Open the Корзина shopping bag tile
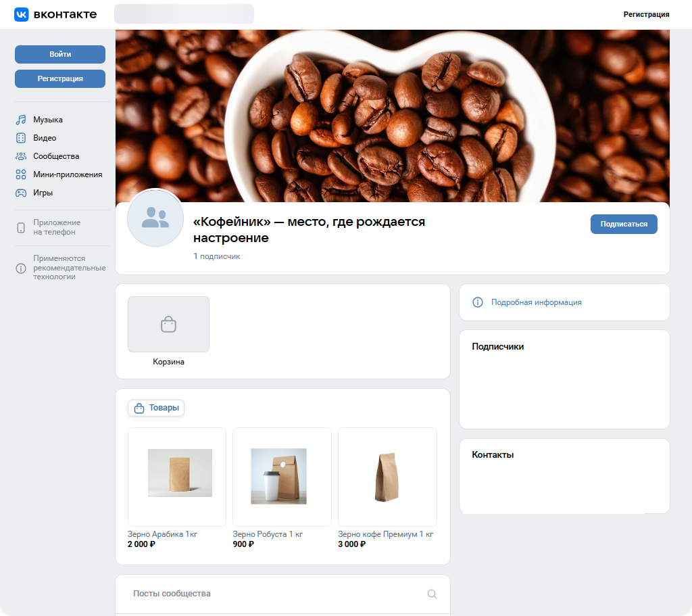Image resolution: width=692 pixels, height=616 pixels. click(x=168, y=324)
